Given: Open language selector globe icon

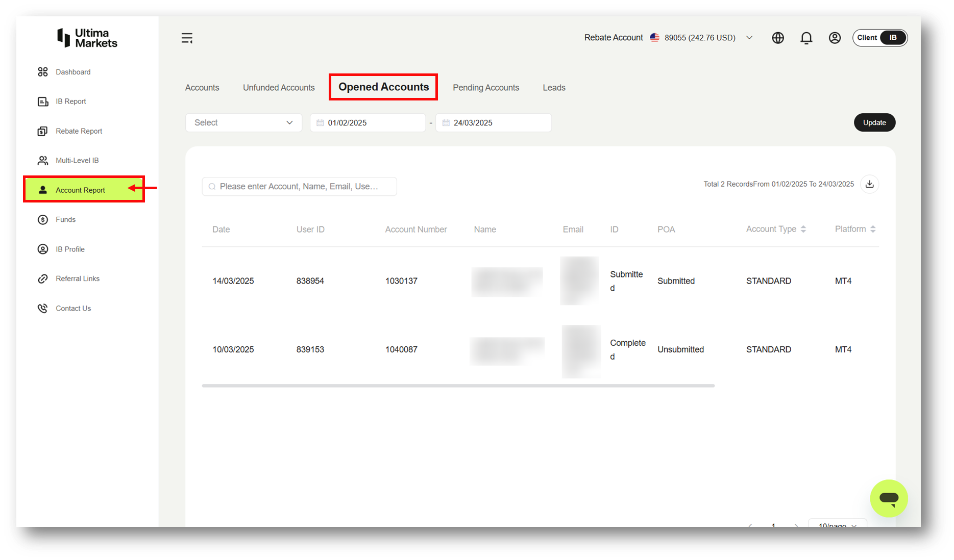Looking at the screenshot, I should pos(777,38).
